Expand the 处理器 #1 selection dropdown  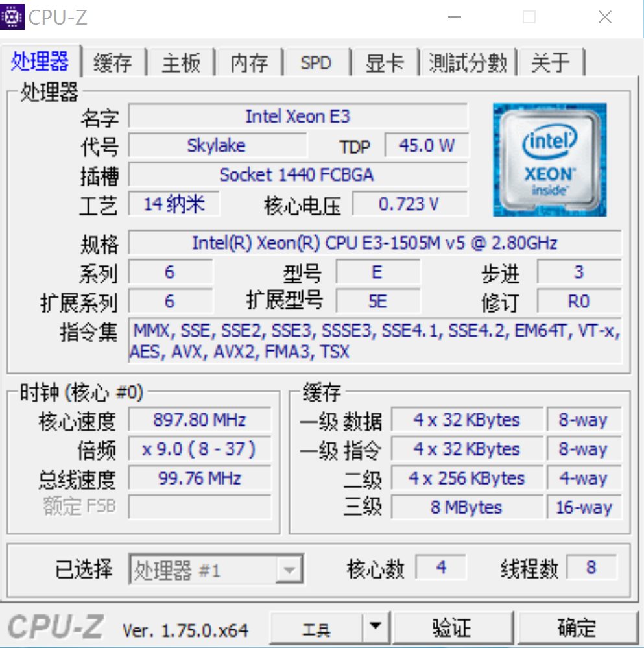[x=289, y=570]
